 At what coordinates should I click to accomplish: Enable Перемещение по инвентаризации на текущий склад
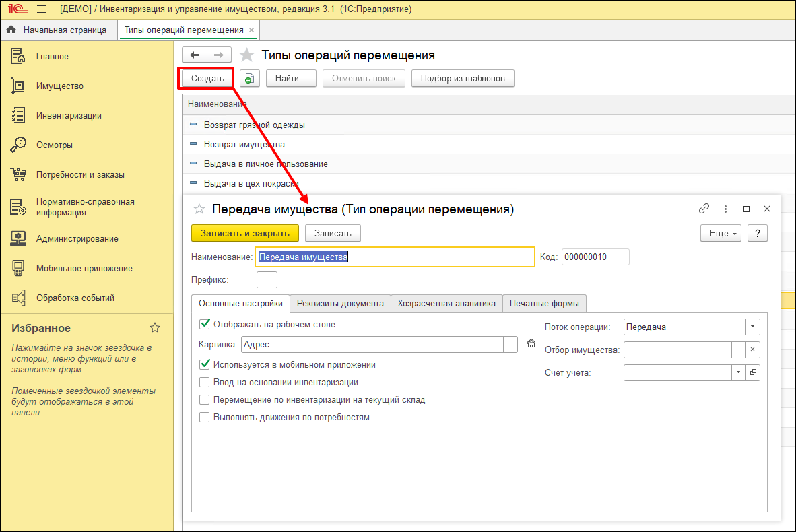tap(205, 399)
